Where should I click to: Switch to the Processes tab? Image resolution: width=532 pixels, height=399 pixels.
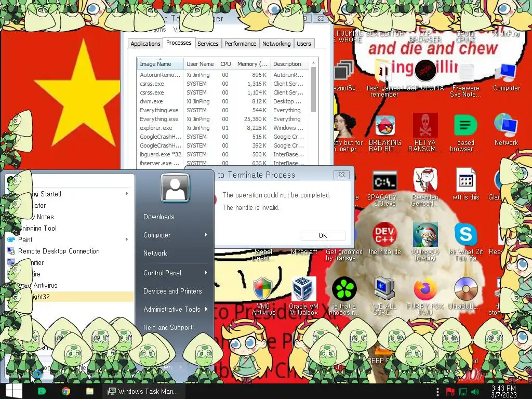pyautogui.click(x=179, y=43)
